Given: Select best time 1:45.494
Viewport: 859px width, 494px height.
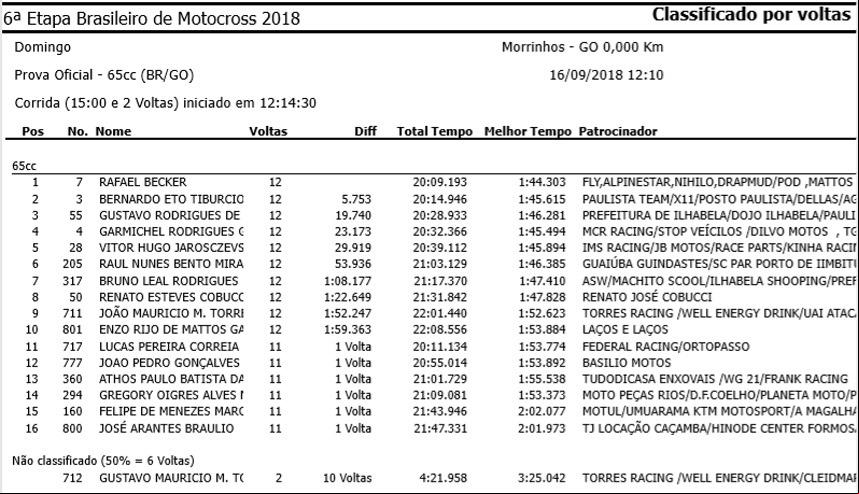Looking at the screenshot, I should pos(542,232).
